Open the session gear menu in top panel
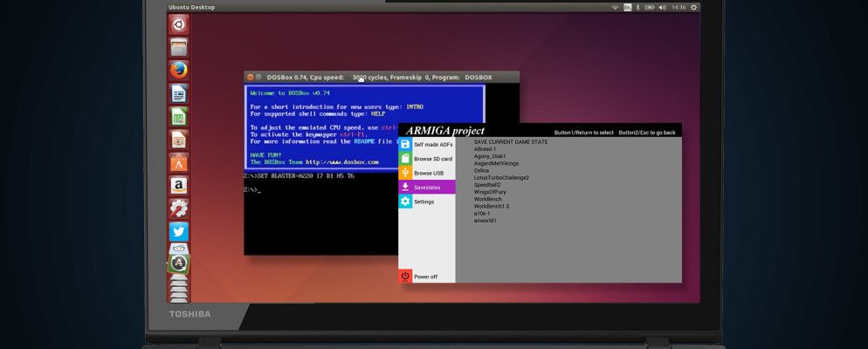Image resolution: width=868 pixels, height=349 pixels. click(694, 7)
